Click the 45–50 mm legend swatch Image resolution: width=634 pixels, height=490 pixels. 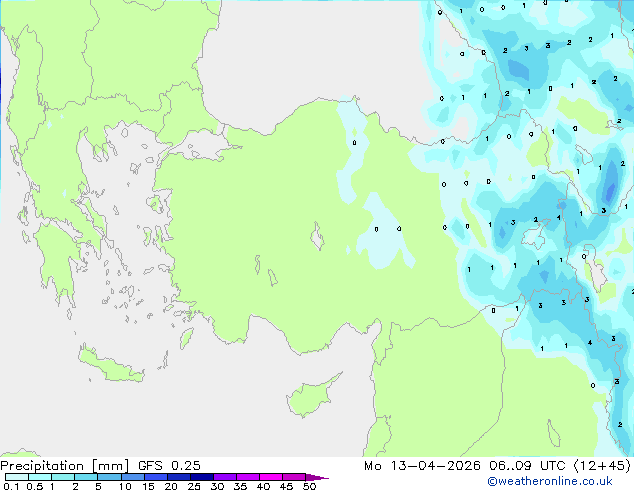click(x=294, y=477)
